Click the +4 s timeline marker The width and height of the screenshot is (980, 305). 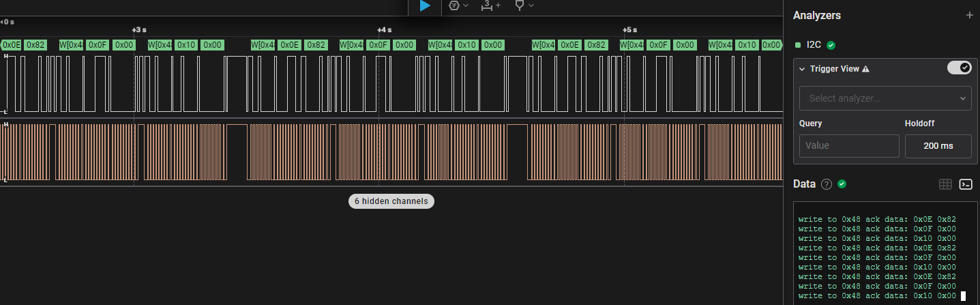(x=385, y=30)
